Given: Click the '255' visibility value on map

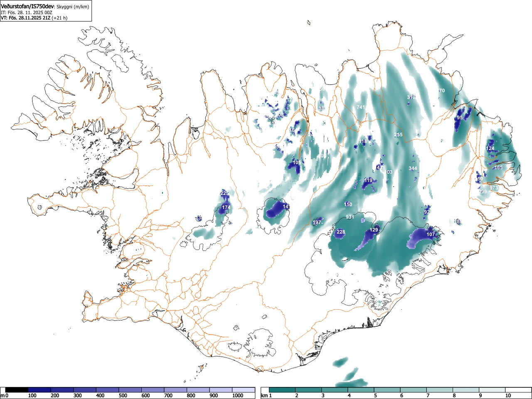Looking at the screenshot, I should tap(398, 135).
